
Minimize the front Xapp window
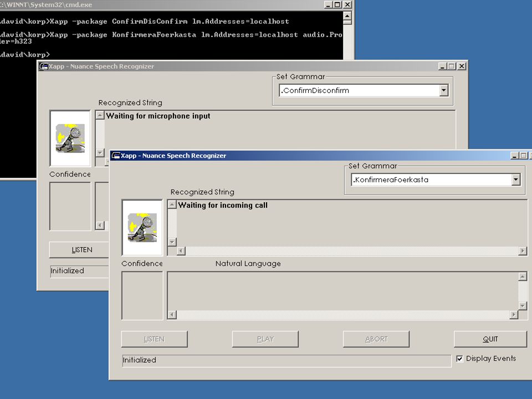[515, 155]
